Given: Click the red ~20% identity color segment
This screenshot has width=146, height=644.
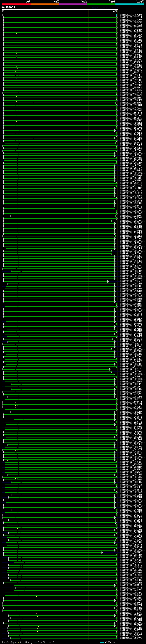Looking at the screenshot, I should 16,4.
